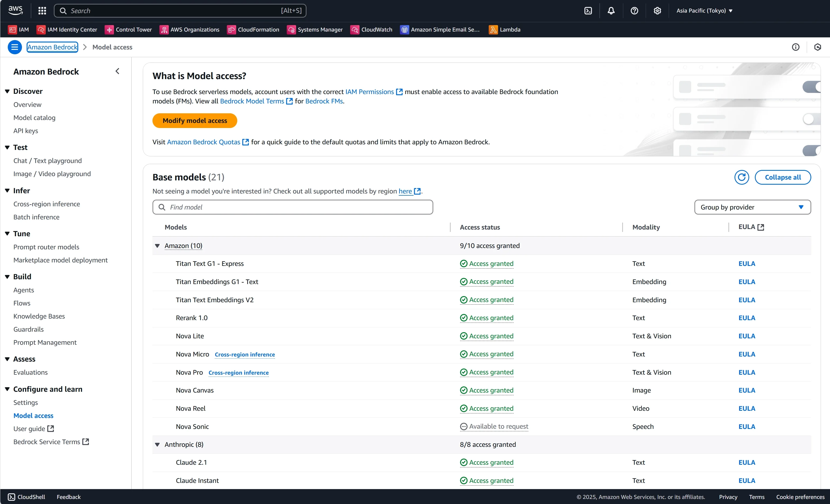Go to Model catalog in the sidebar
This screenshot has height=504, width=830.
coord(34,118)
